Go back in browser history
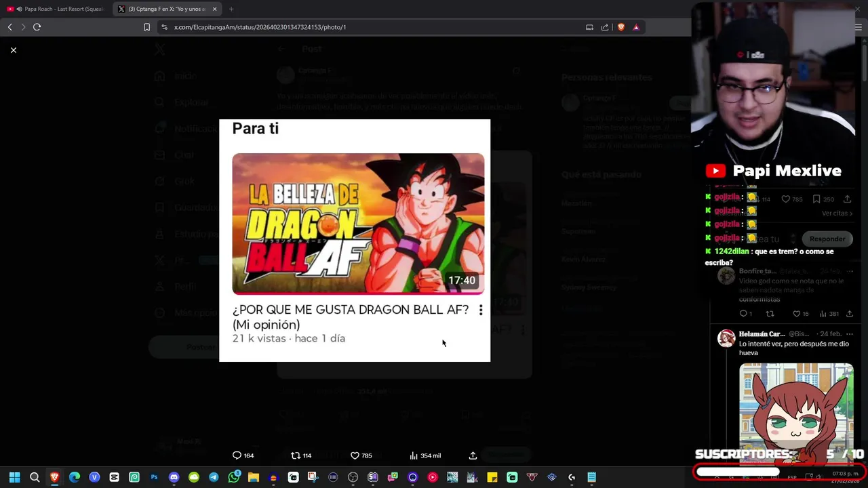Viewport: 868px width, 488px height. click(9, 27)
